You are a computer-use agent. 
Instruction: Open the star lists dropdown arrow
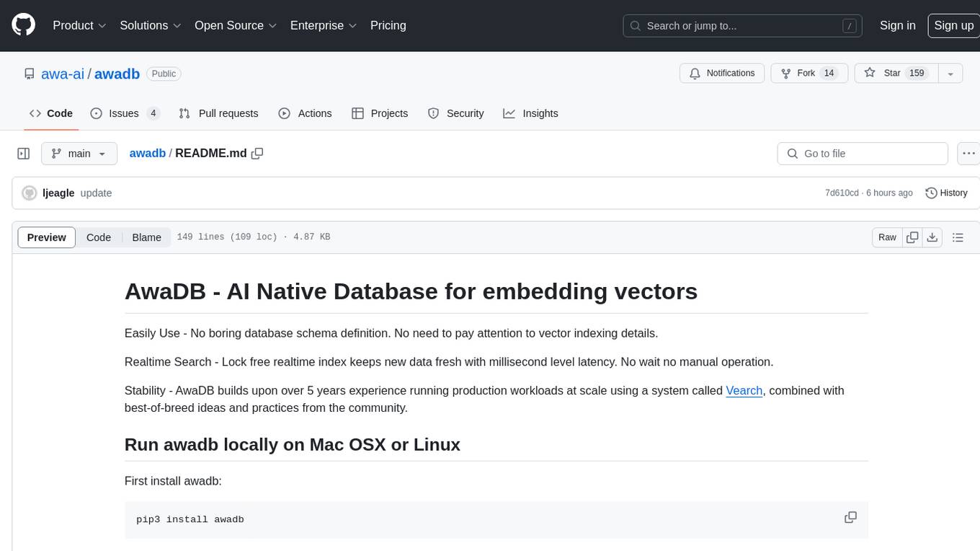(950, 73)
